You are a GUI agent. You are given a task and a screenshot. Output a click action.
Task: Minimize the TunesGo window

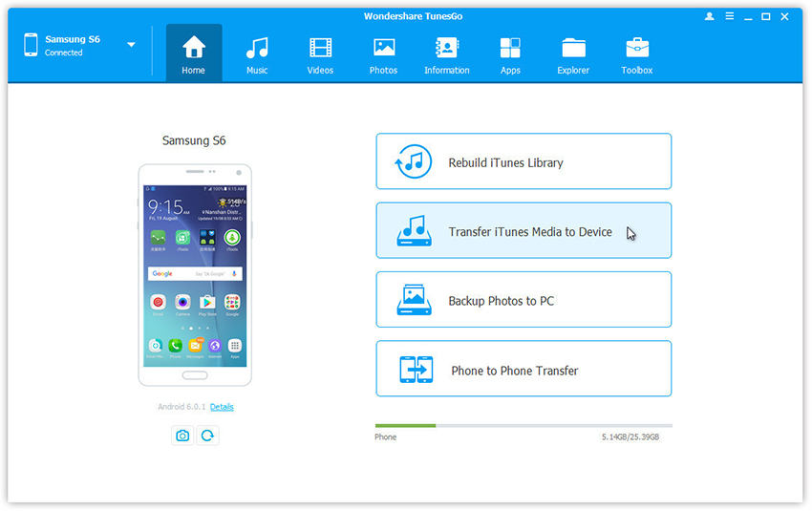(748, 17)
